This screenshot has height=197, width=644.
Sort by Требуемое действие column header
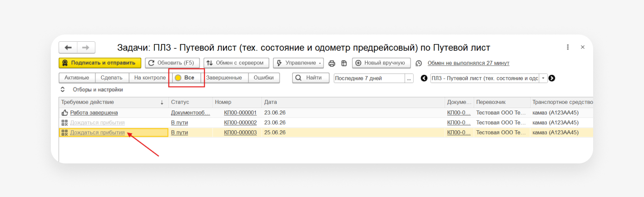pyautogui.click(x=114, y=102)
